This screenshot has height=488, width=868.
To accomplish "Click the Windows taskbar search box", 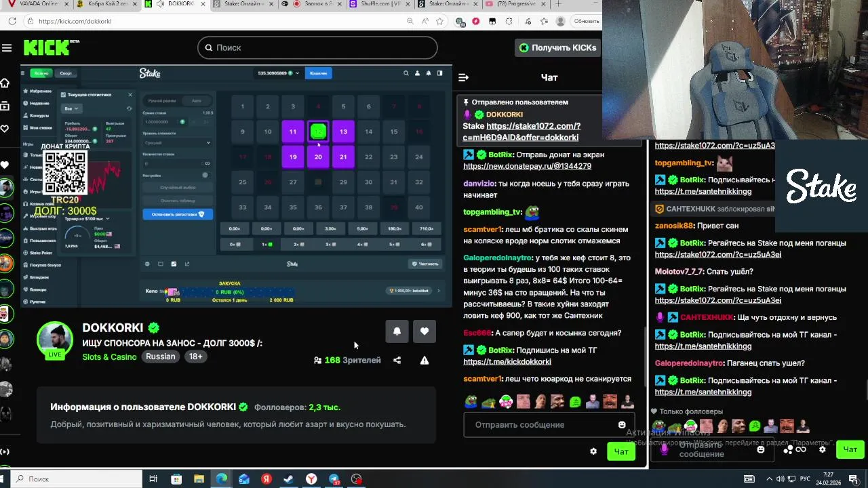I will (x=76, y=479).
